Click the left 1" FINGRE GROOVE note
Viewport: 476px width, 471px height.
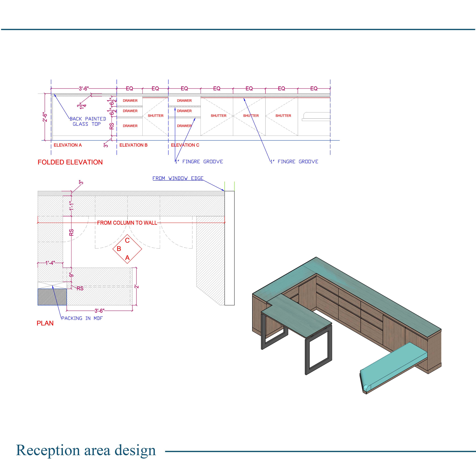pyautogui.click(x=199, y=162)
